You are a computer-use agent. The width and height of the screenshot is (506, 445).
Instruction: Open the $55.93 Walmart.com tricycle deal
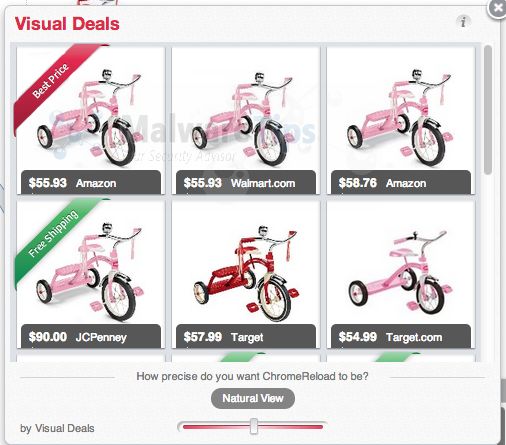246,121
